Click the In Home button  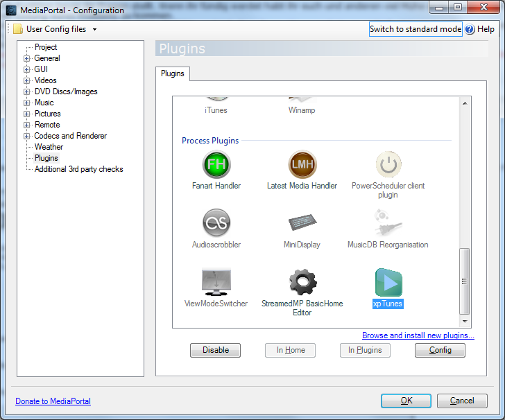tap(290, 350)
